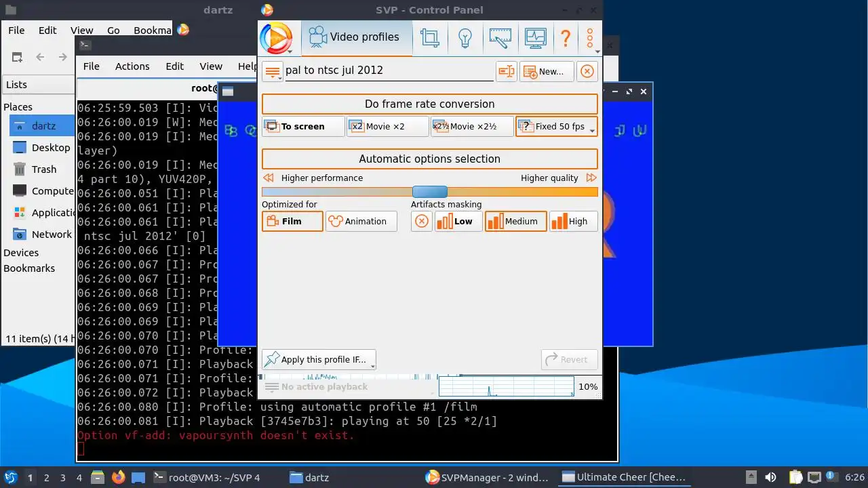Click the higher quality double-arrow icon
The image size is (868, 488).
[x=591, y=178]
